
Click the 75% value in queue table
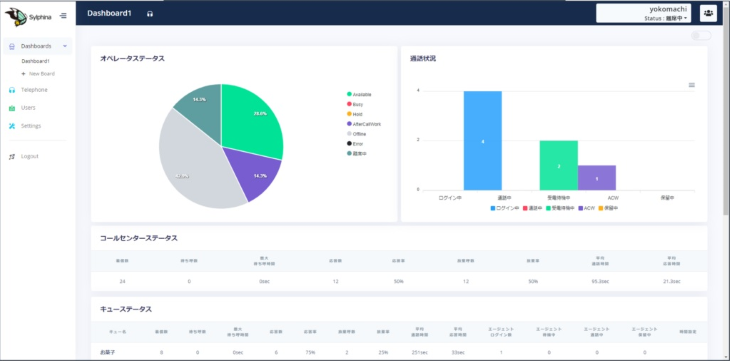click(x=310, y=353)
